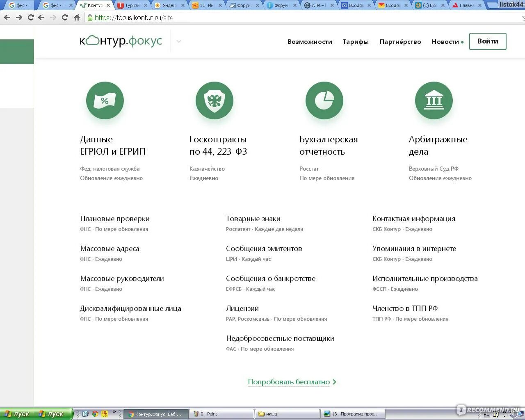Launch Chrome from the quick launch bar
This screenshot has height=420, width=525.
(95, 414)
